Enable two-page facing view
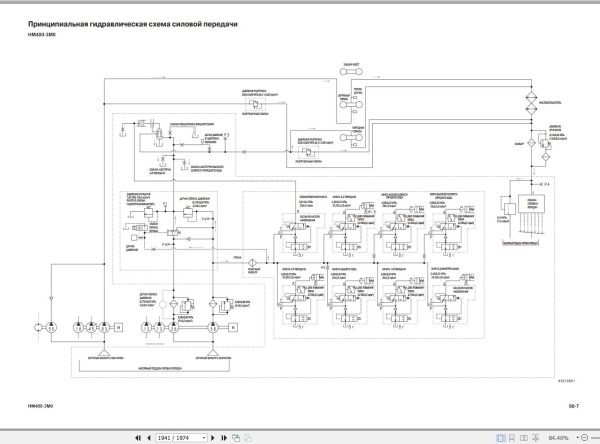This screenshot has width=600, height=444. pyautogui.click(x=523, y=437)
